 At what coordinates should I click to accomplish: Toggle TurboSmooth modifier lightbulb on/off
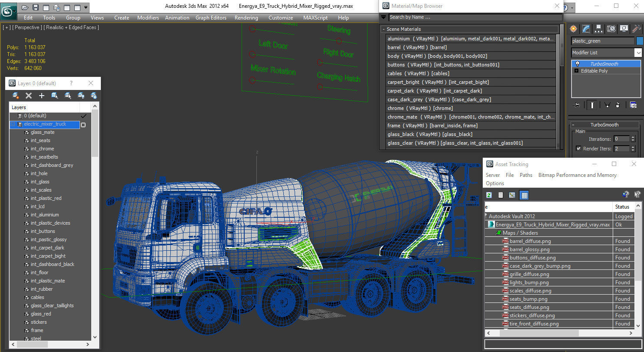[x=577, y=64]
